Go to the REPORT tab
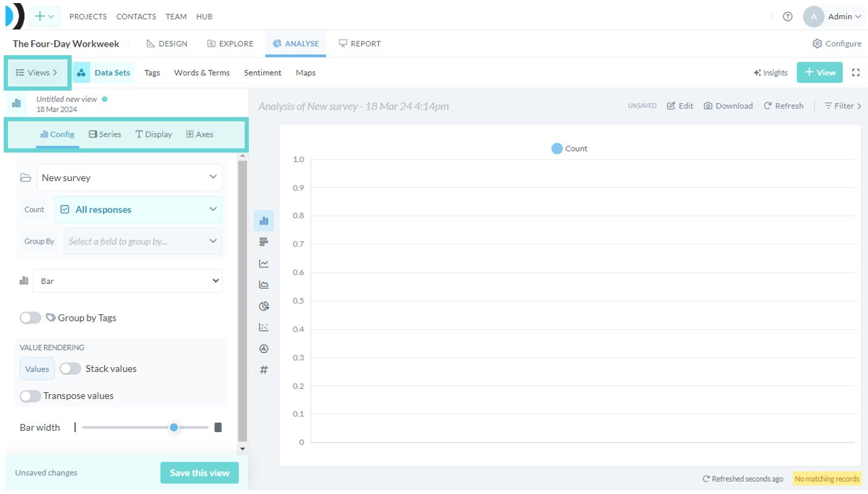Image resolution: width=868 pixels, height=494 pixels. tap(360, 44)
